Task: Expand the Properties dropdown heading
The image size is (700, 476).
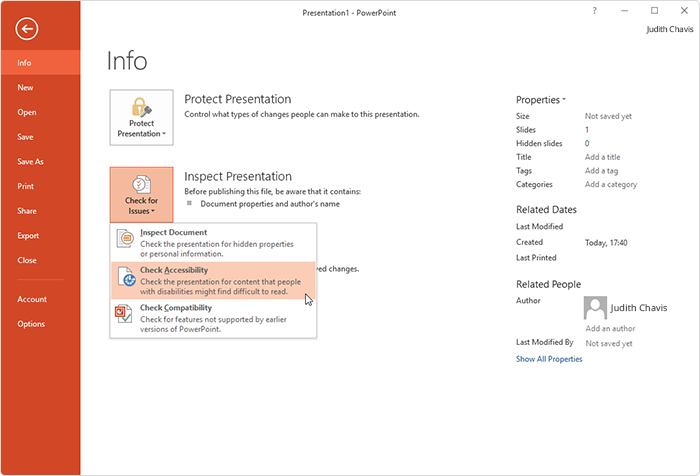Action: (541, 100)
